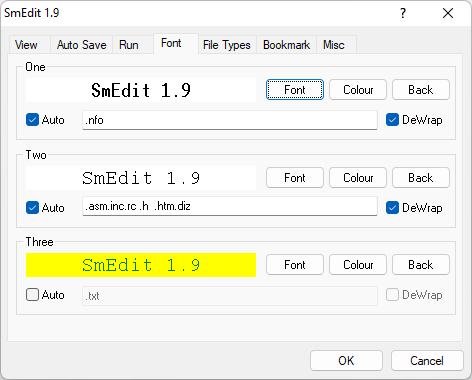Screen dimensions: 472x380
Task: Click the .nfo extension field
Action: [230, 120]
